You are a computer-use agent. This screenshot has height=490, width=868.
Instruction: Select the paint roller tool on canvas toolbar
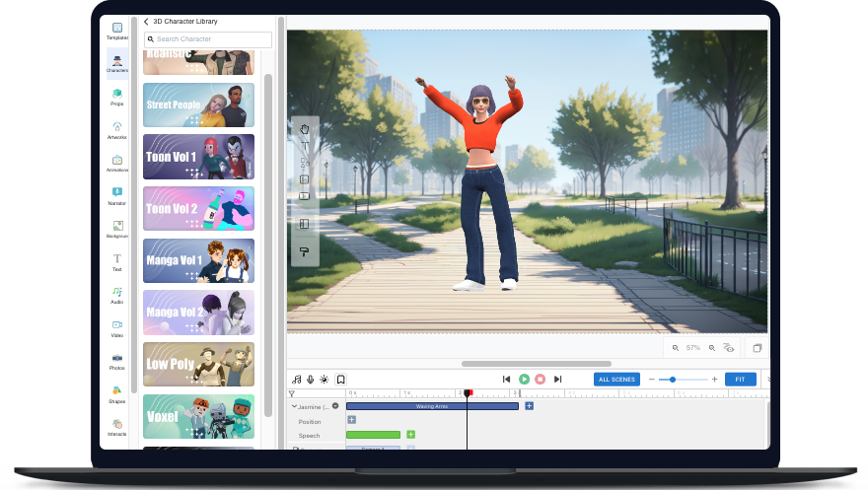[304, 252]
